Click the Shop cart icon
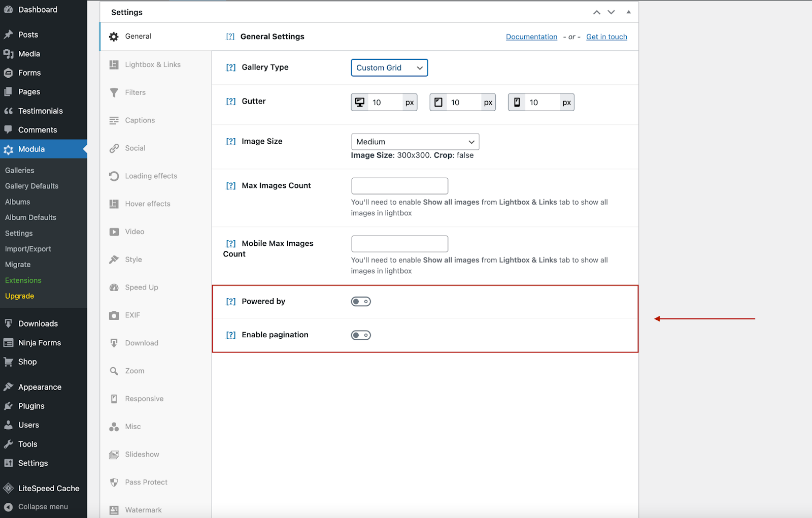This screenshot has height=518, width=812. click(x=8, y=362)
